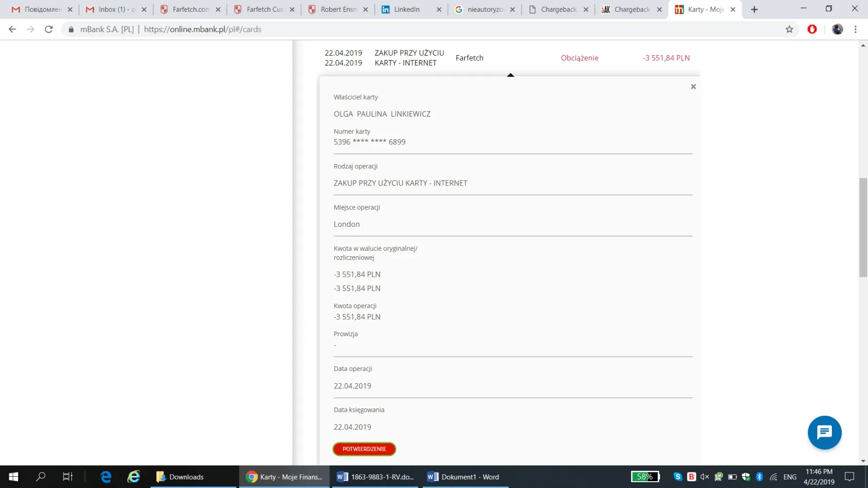The width and height of the screenshot is (868, 488).
Task: Bookmark this page with the star icon
Action: tap(789, 29)
